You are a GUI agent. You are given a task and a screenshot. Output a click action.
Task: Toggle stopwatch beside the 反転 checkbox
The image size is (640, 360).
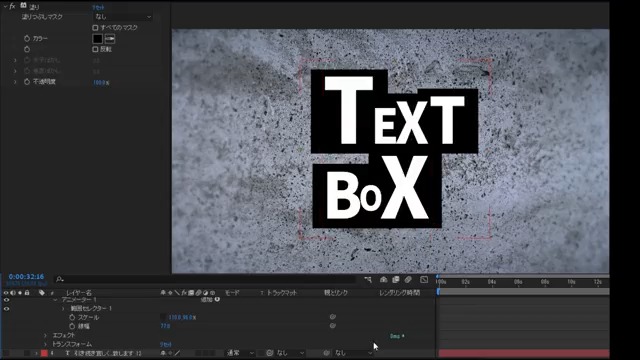pos(27,49)
